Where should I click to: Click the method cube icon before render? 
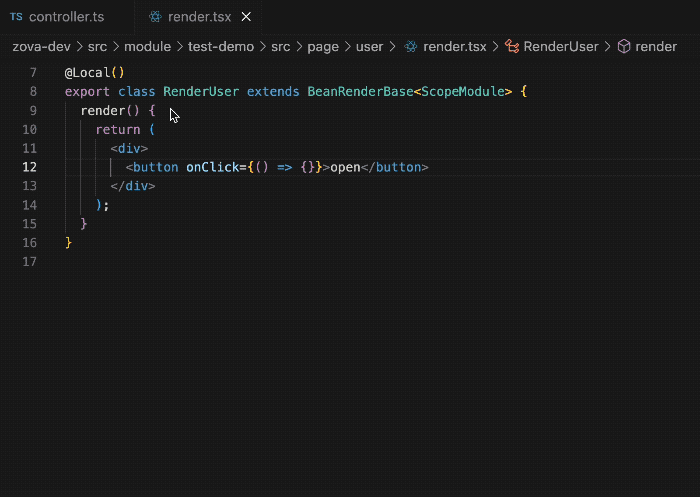coord(624,46)
